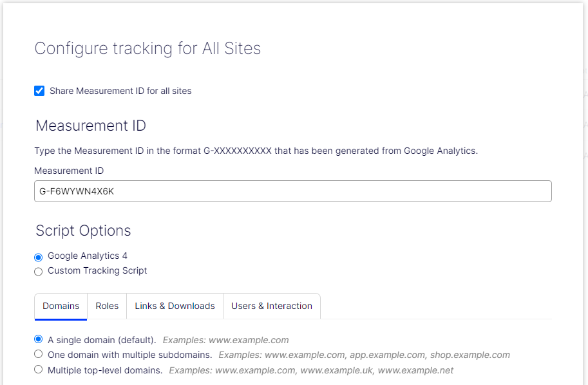The width and height of the screenshot is (588, 385).
Task: Click the small Measurement ID label above the field
Action: (x=69, y=171)
